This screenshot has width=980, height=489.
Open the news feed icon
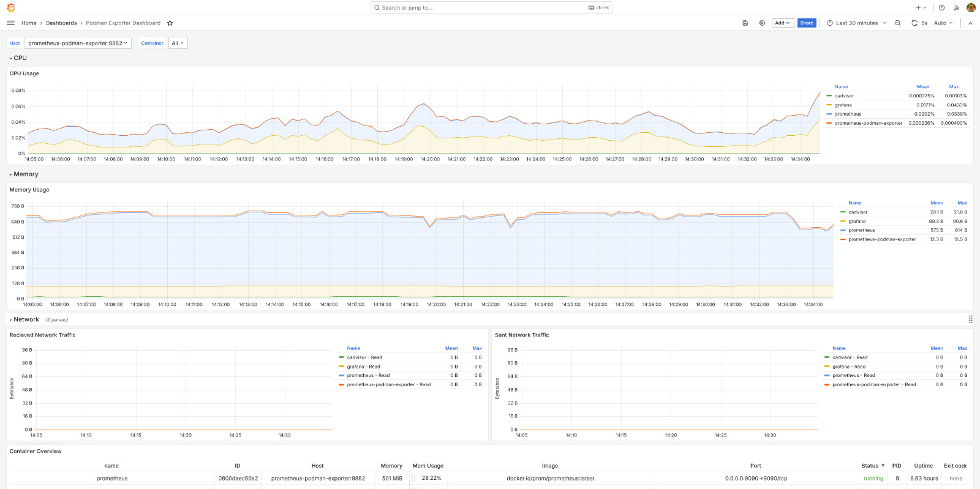click(x=956, y=7)
